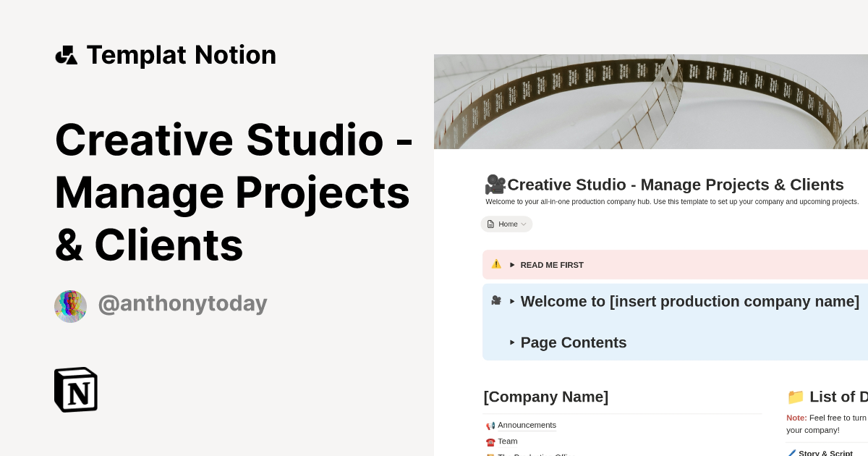Expand the READ ME FIRST toggle
This screenshot has width=868, height=456.
[x=512, y=265]
